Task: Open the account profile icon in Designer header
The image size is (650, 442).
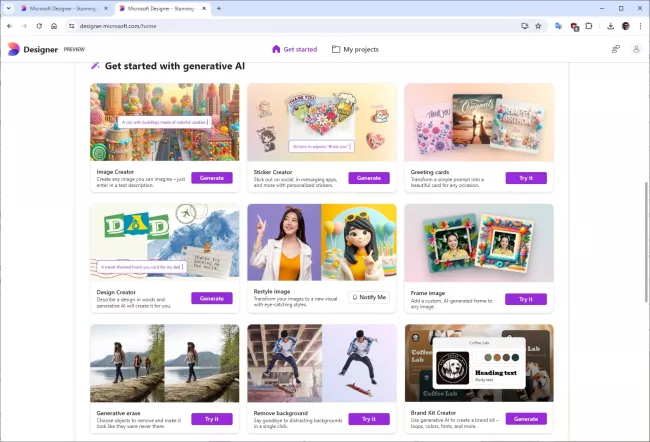Action: (x=636, y=48)
